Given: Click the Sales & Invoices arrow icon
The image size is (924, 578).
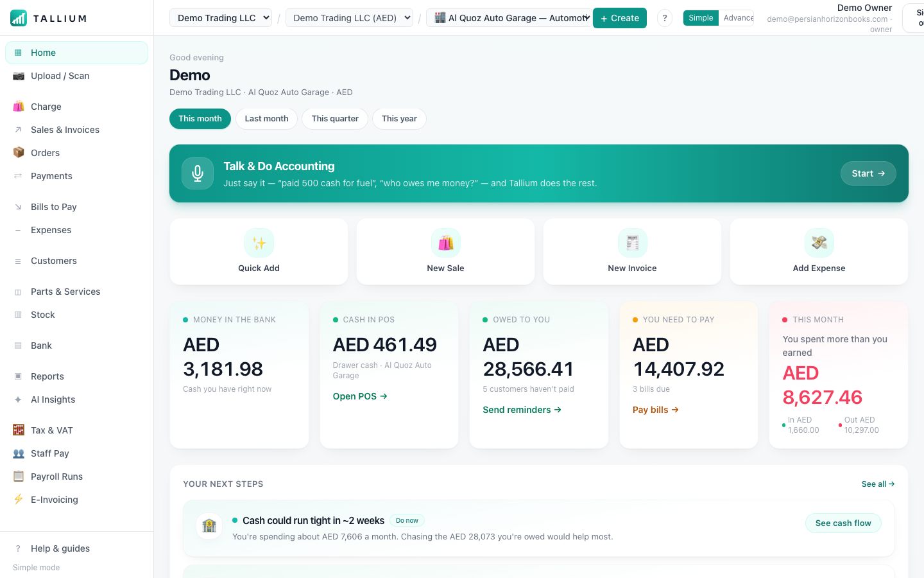Looking at the screenshot, I should pyautogui.click(x=18, y=130).
